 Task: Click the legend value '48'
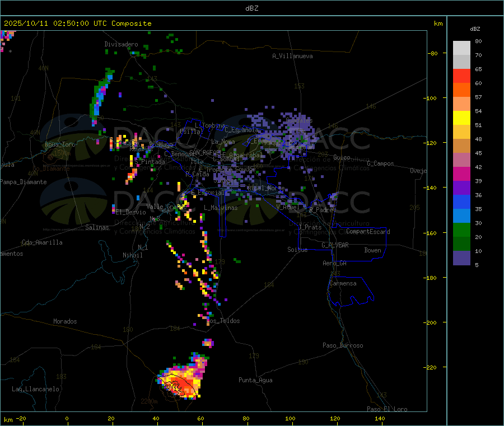pyautogui.click(x=478, y=139)
